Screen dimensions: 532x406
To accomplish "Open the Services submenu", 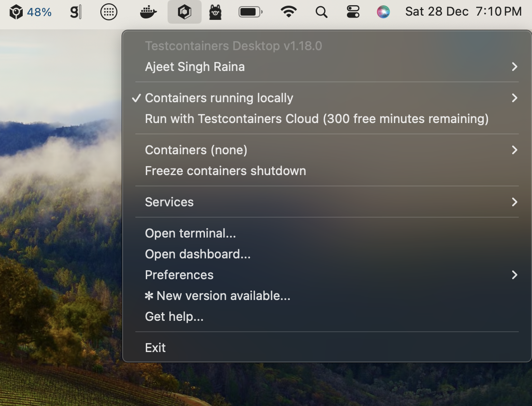I will pyautogui.click(x=327, y=202).
